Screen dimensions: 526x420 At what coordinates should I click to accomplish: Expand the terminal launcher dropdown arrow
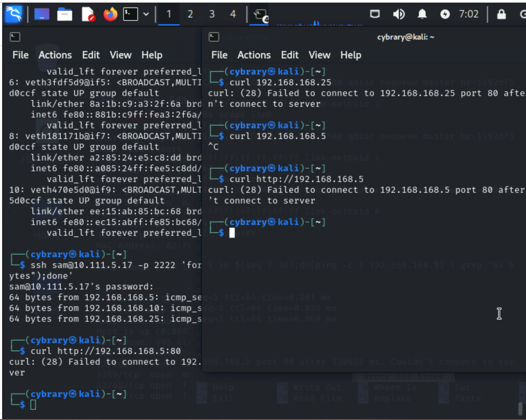(x=146, y=14)
